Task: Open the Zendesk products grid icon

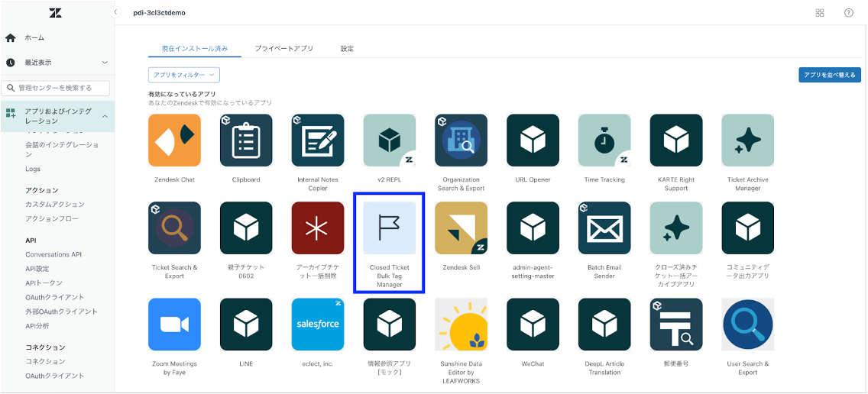Action: click(820, 13)
